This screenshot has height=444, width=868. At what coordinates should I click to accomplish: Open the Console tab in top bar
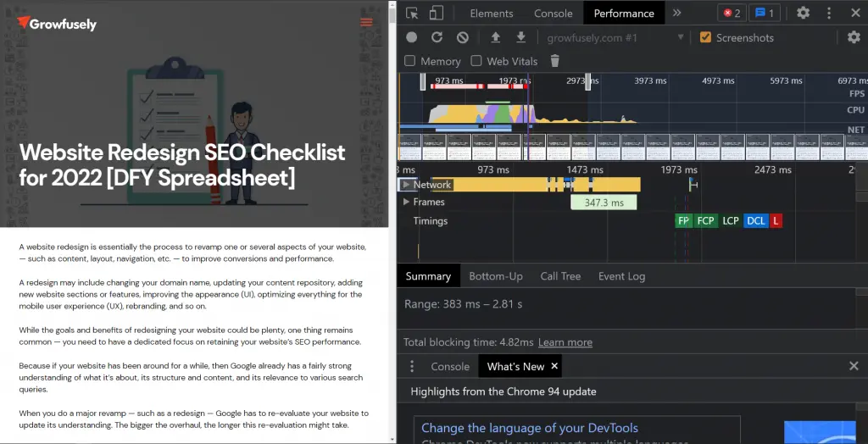click(554, 14)
